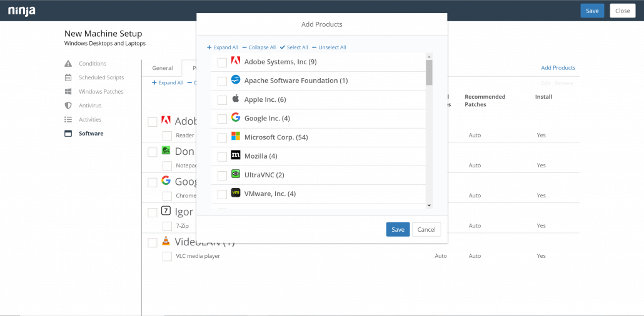The image size is (644, 316).
Task: Click the 7-Zip Igor icon in the background list
Action: pos(166,211)
